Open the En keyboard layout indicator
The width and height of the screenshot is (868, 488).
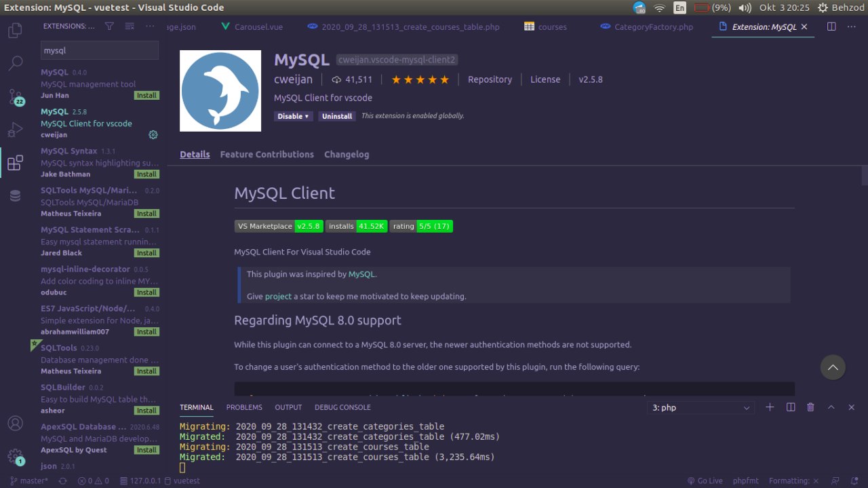[x=679, y=7]
